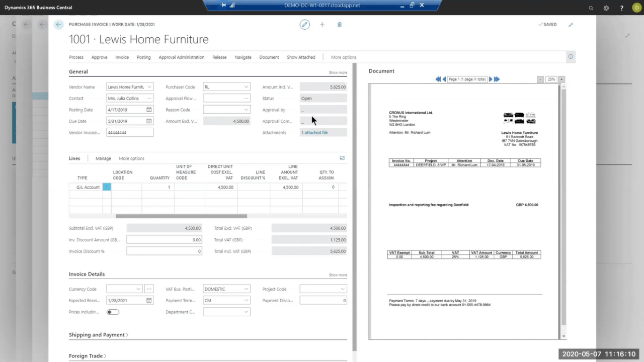Go to the last page using double-arrow icon
The height and width of the screenshot is (362, 644).
pyautogui.click(x=497, y=79)
